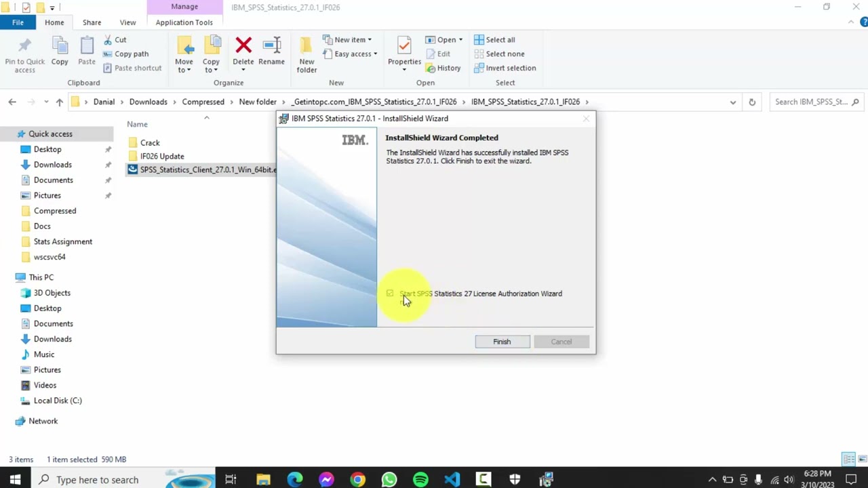
Task: Open the Move to dropdown
Action: pos(184,55)
